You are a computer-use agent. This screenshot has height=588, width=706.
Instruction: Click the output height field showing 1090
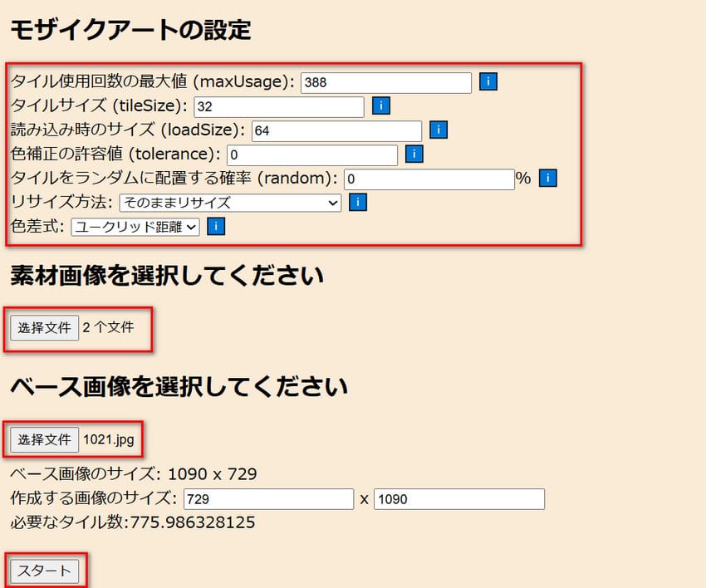(459, 499)
